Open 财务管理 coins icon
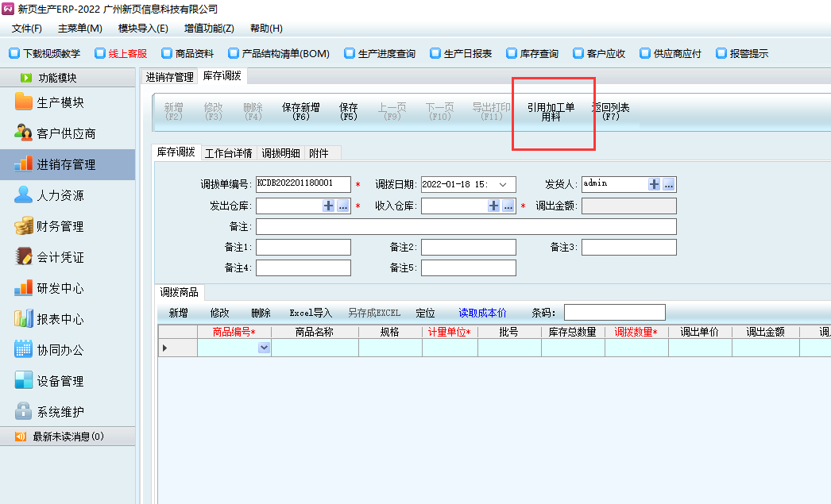Screen dimensions: 831x504 click(x=24, y=226)
